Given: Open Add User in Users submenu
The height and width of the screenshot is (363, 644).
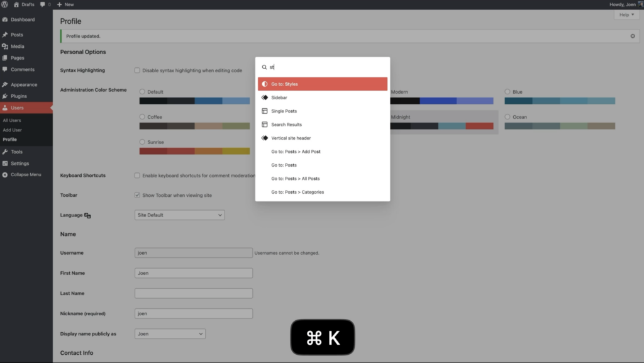Looking at the screenshot, I should click(x=12, y=130).
